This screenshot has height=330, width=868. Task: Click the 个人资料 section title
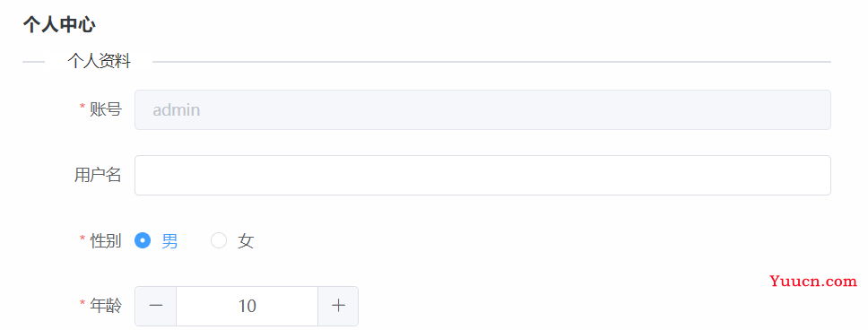point(100,61)
